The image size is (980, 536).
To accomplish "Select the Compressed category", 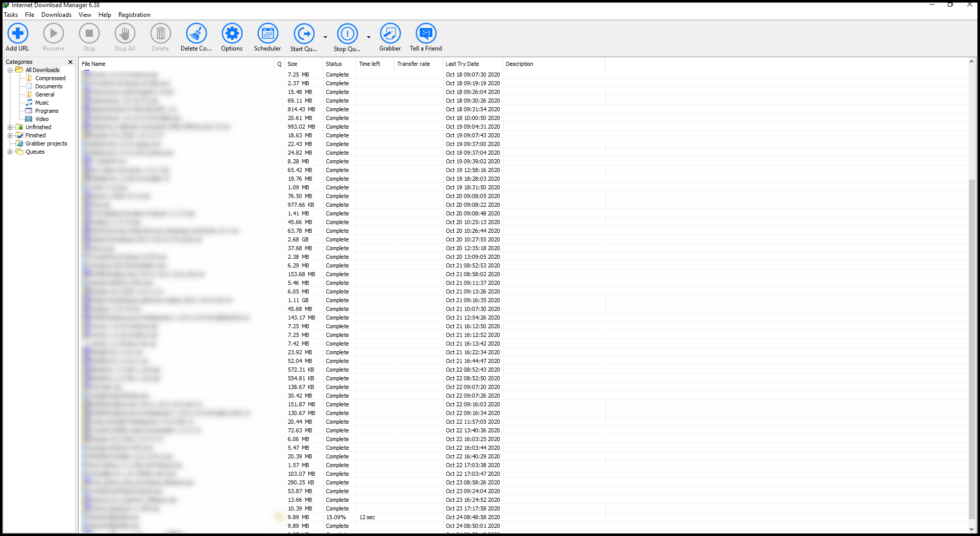I will 50,78.
